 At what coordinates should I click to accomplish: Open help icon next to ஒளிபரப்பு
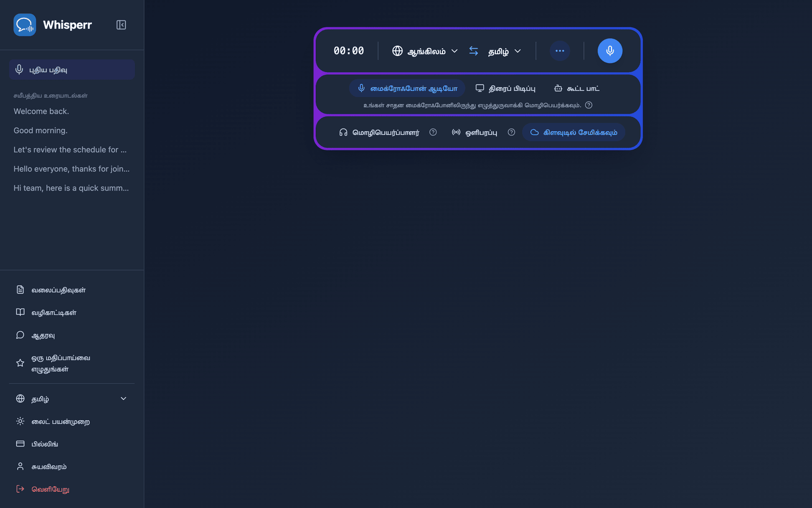(x=511, y=132)
